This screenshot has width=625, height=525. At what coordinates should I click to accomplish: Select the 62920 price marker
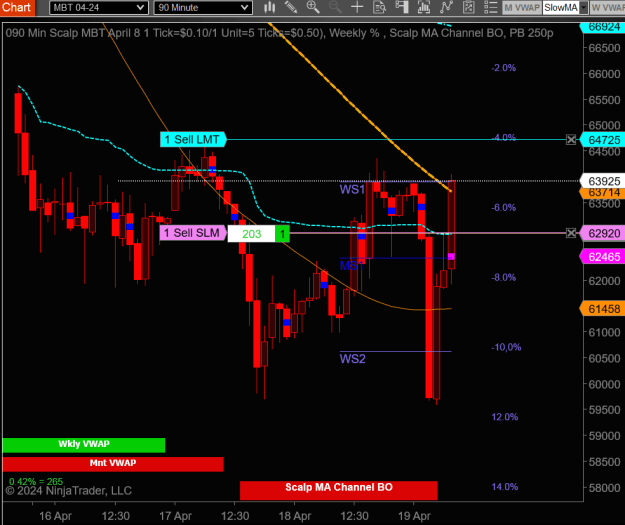603,233
